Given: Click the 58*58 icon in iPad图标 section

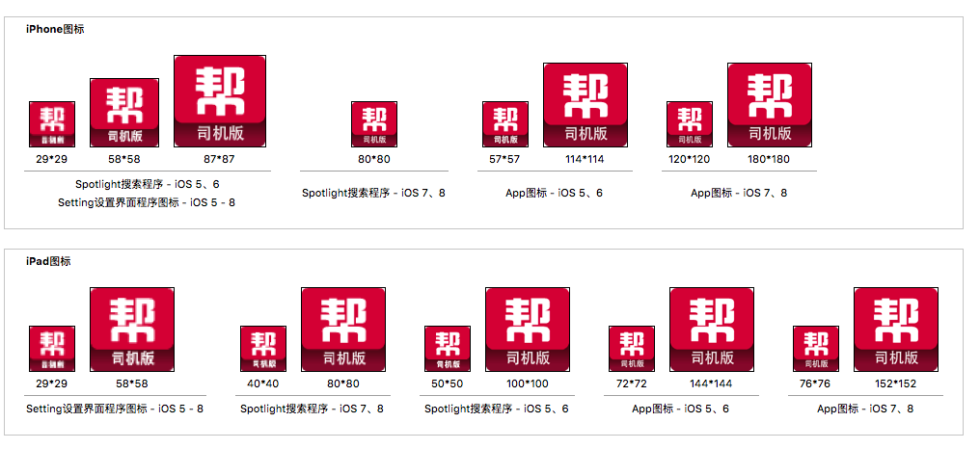Looking at the screenshot, I should pyautogui.click(x=132, y=330).
